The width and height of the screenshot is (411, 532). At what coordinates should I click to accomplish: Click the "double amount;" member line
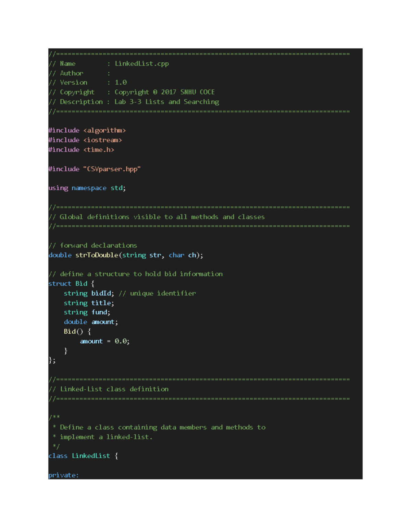click(x=91, y=322)
